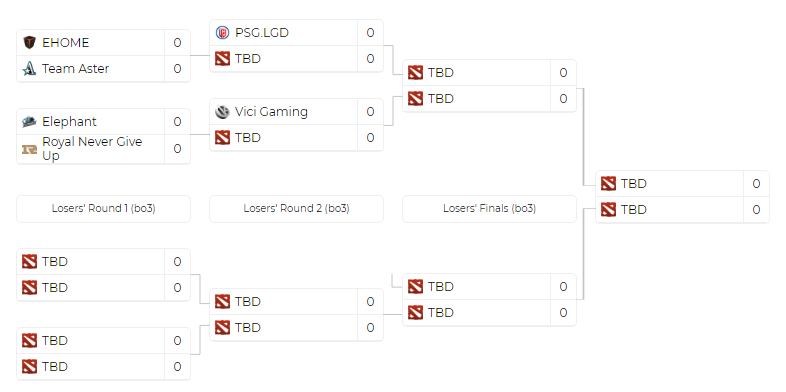The height and width of the screenshot is (392, 786).
Task: Click the Losers' Finals (bo3) header
Action: click(489, 209)
